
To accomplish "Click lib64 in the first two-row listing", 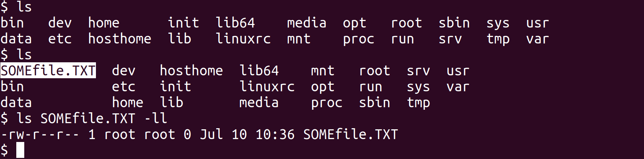I will point(235,23).
